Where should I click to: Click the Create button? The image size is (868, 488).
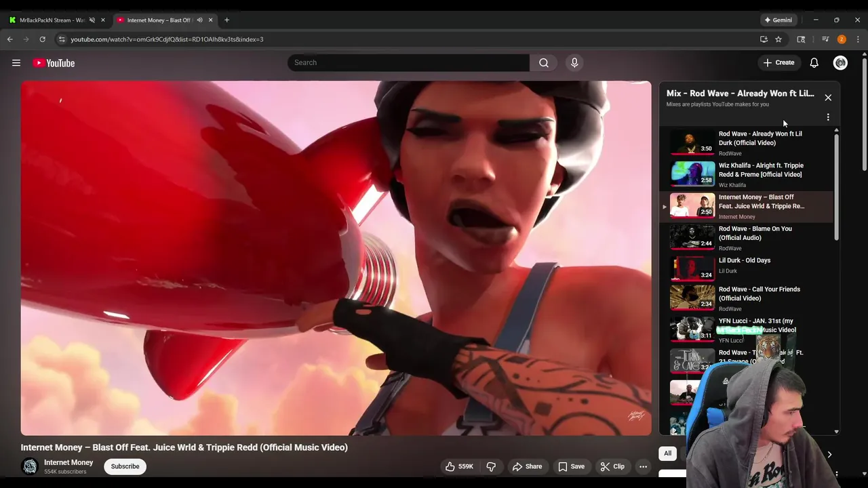click(x=778, y=62)
